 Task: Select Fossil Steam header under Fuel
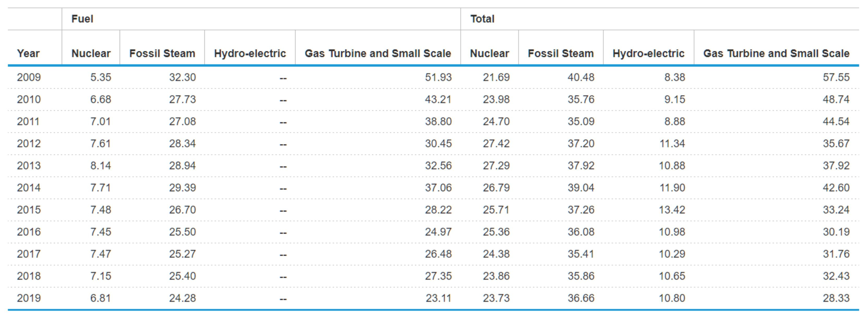(x=162, y=53)
